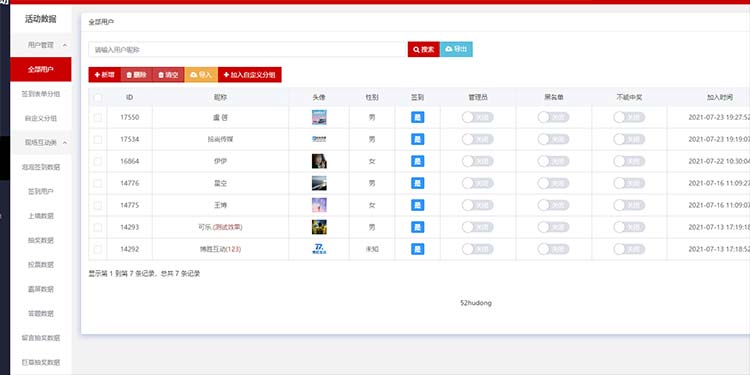Viewport: 750px width, 375px height.
Task: Toggle 黑名单 blacklist switch for user 17534
Action: 553,139
